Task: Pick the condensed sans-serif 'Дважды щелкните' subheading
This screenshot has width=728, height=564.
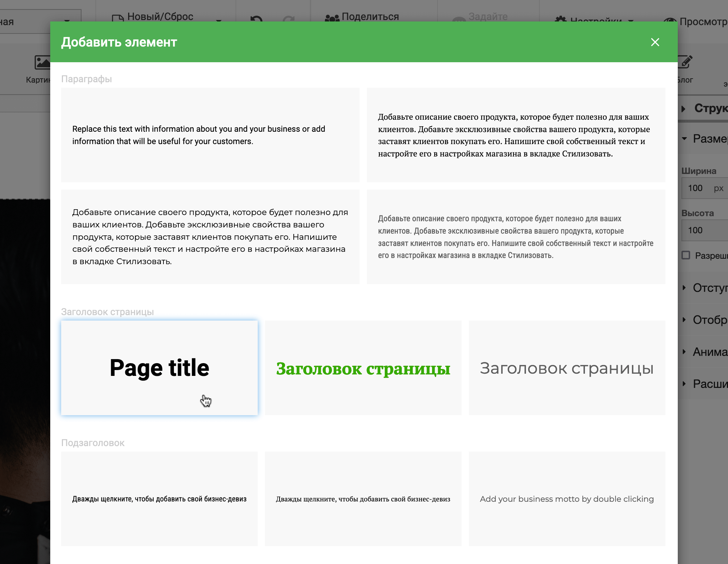Action: [159, 499]
